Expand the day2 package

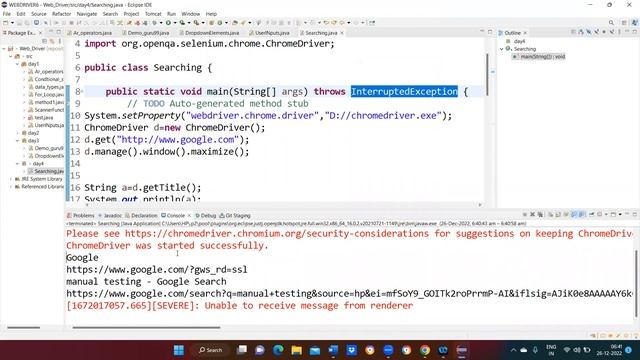18,133
